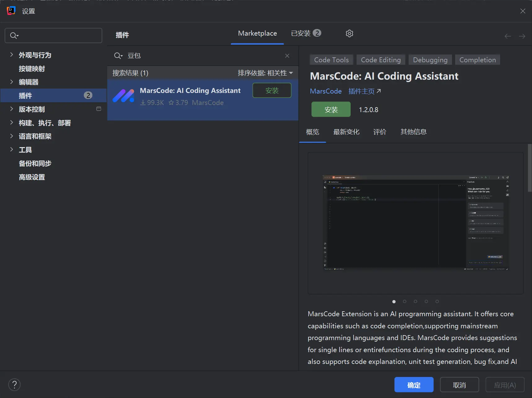This screenshot has width=532, height=398.
Task: Select 插件 in settings tree
Action: click(53, 95)
